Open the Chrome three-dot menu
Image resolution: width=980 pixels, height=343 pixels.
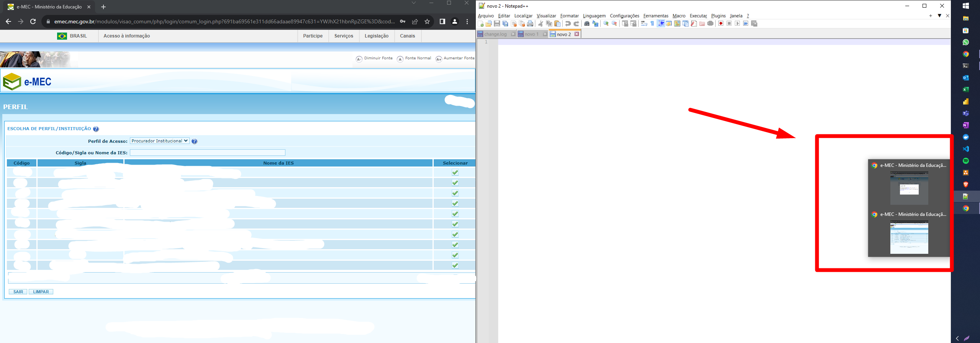(x=467, y=21)
